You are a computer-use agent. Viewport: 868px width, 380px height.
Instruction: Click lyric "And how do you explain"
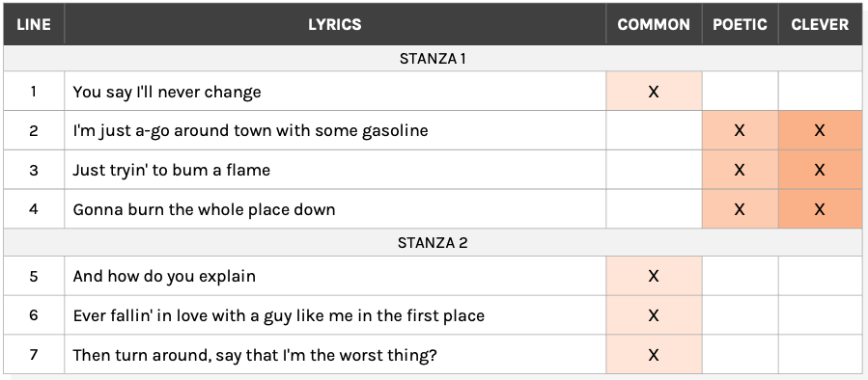164,276
